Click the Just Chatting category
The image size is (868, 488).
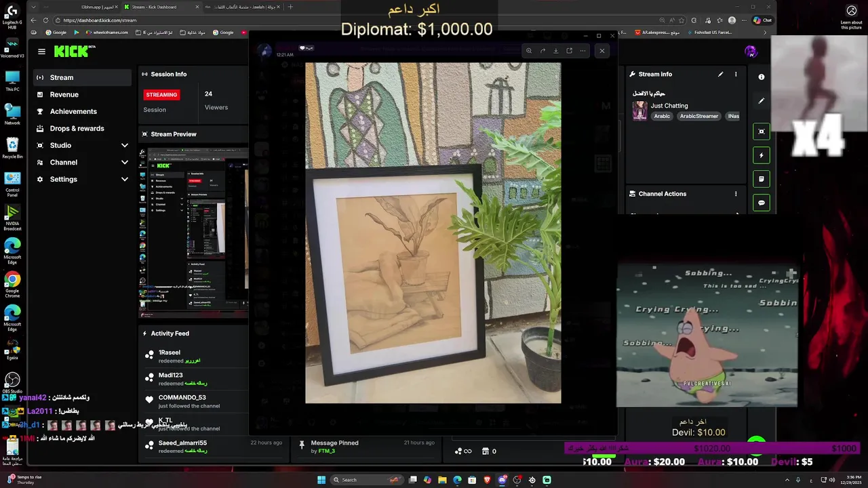tap(669, 106)
